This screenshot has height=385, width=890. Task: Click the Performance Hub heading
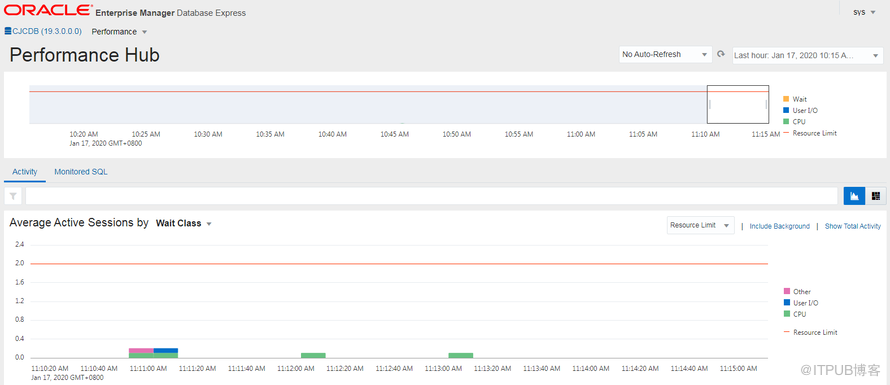tap(85, 55)
